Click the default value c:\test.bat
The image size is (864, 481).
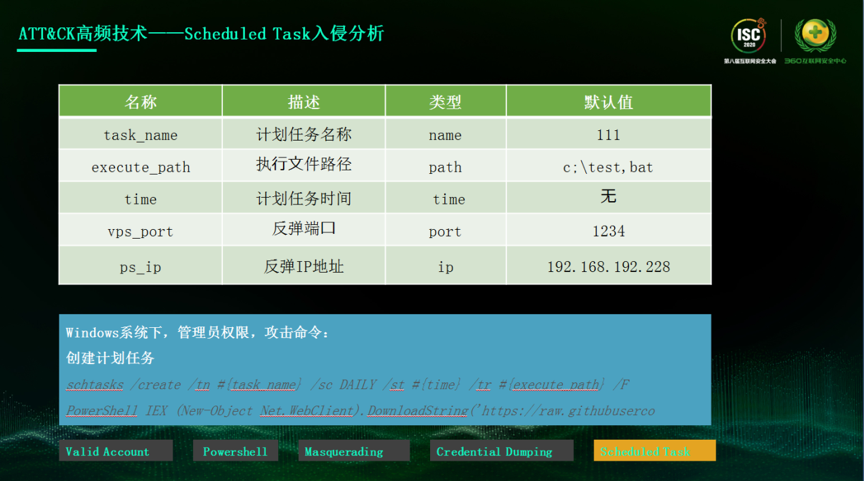click(608, 166)
